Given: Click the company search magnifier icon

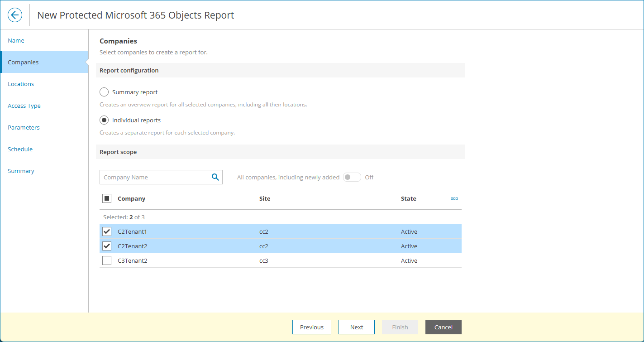Looking at the screenshot, I should [215, 177].
